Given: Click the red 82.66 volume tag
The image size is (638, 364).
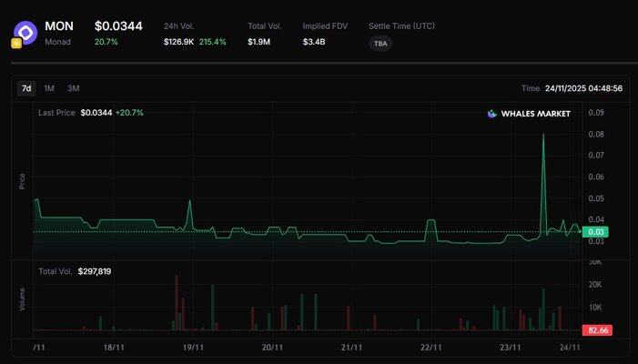Looking at the screenshot, I should point(596,330).
